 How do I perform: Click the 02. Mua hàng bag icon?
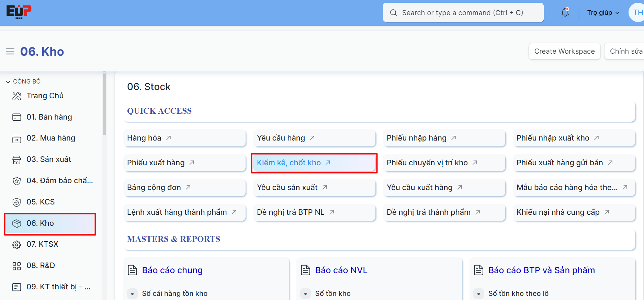click(16, 138)
